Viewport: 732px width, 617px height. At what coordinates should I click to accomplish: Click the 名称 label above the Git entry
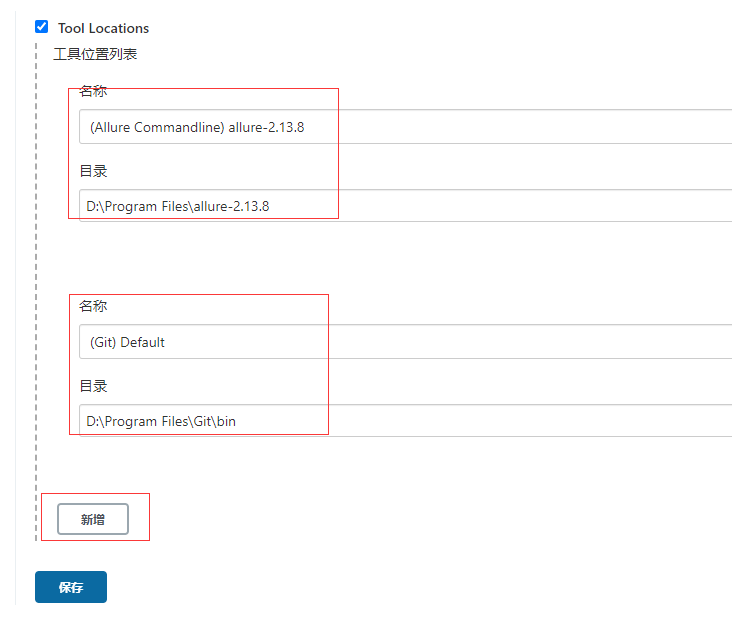tap(93, 306)
